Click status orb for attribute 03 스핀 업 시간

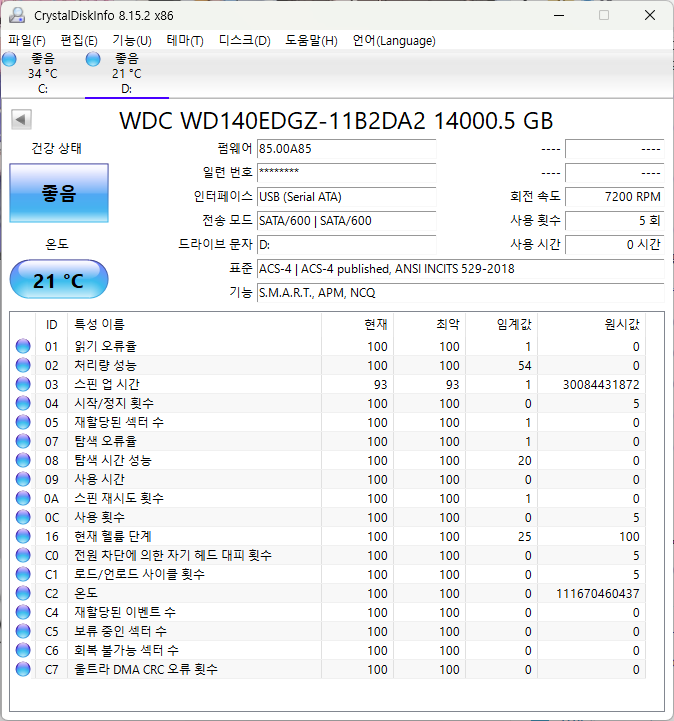pos(23,384)
